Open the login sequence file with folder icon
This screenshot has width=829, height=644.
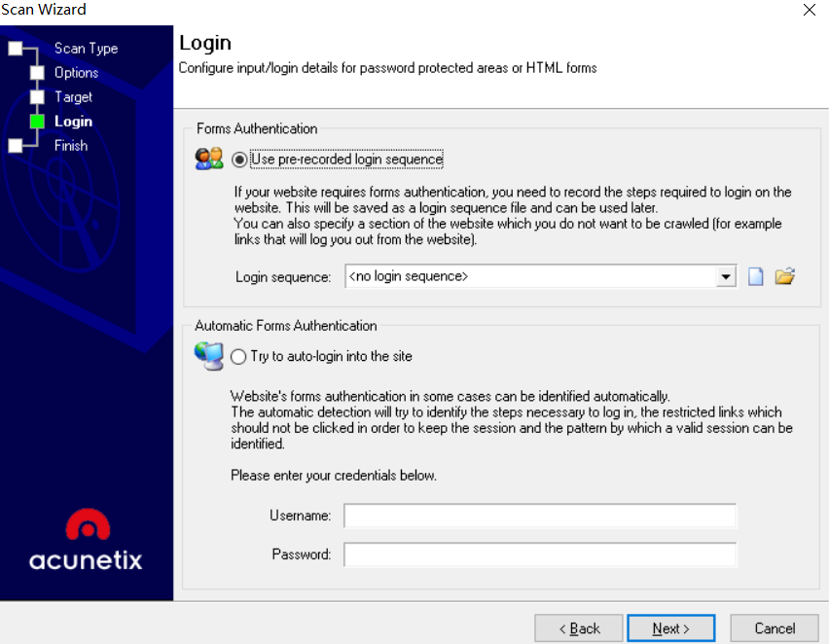tap(785, 276)
